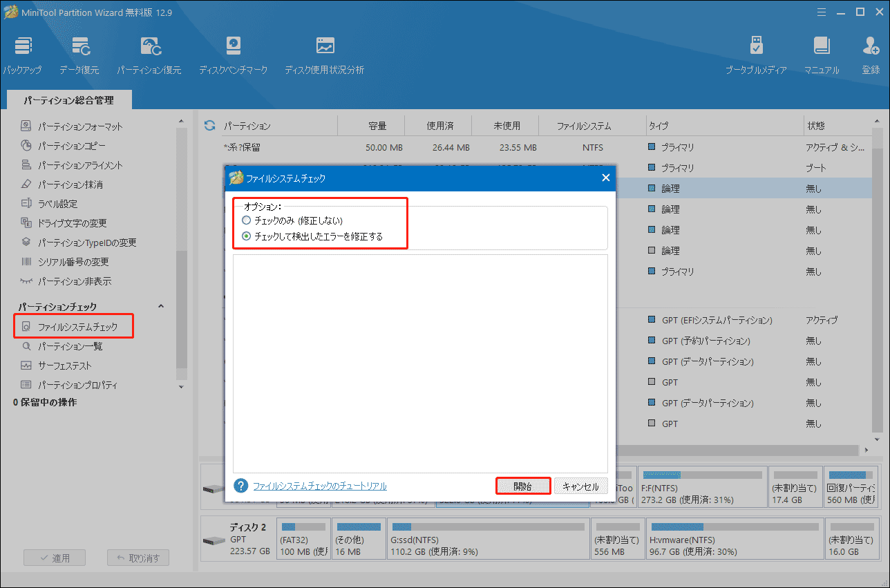Open ラベル設定 in the sidebar
This screenshot has width=890, height=588.
[49, 204]
